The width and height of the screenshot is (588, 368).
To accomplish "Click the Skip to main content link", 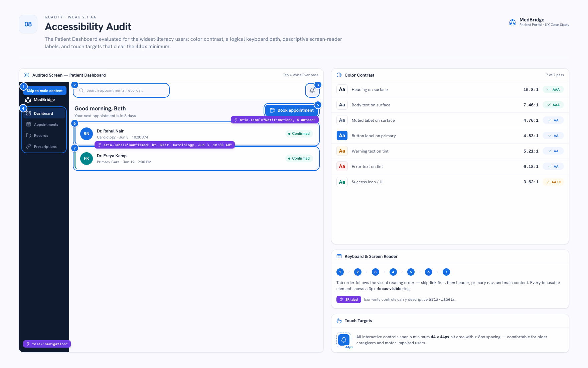I will tap(45, 91).
